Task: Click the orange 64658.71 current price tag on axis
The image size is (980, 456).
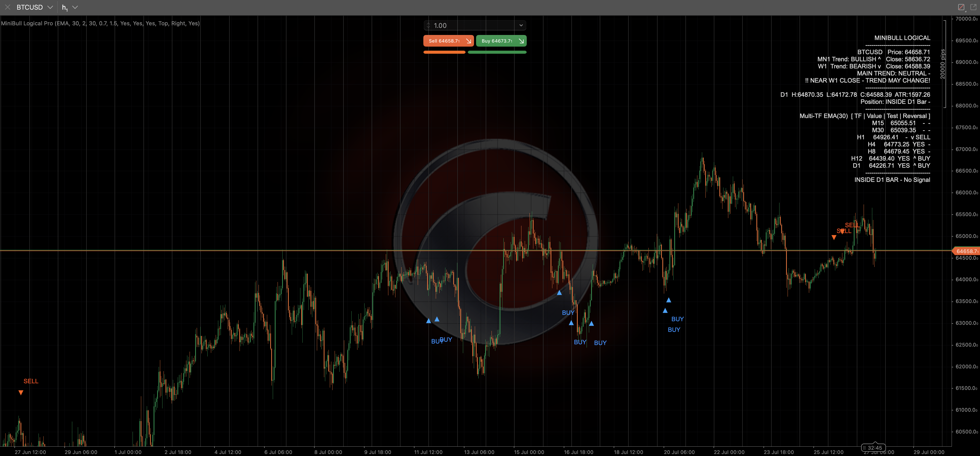Action: pos(966,251)
